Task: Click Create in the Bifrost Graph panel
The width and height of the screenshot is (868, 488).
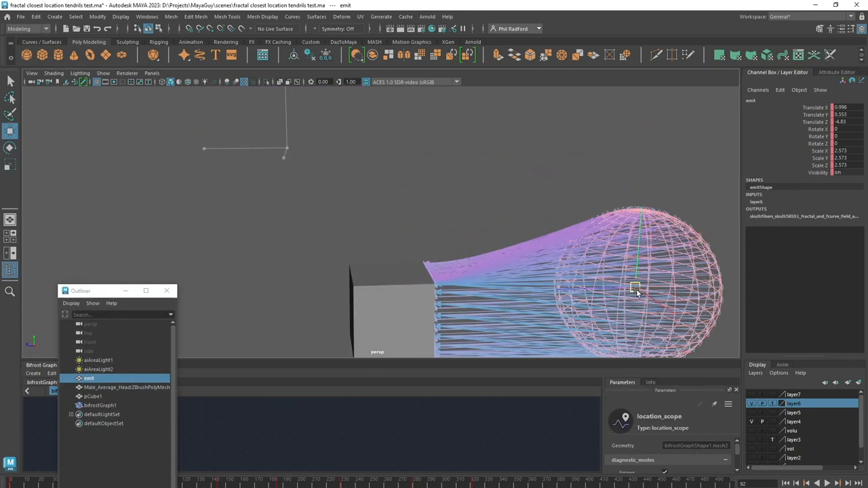Action: click(33, 373)
